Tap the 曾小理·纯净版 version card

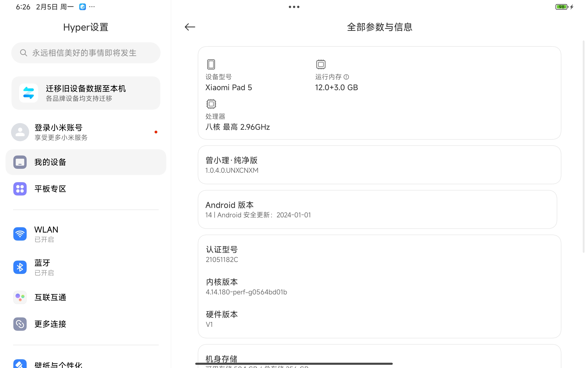pyautogui.click(x=379, y=165)
